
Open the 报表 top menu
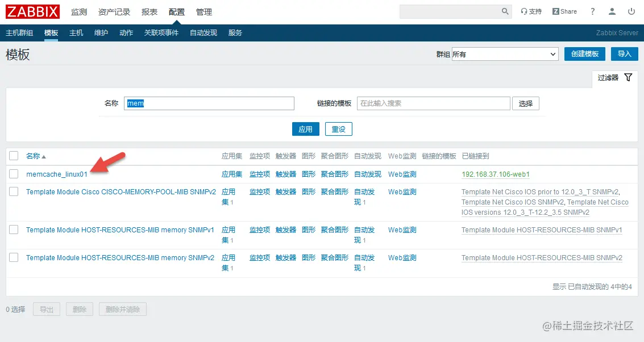click(149, 12)
